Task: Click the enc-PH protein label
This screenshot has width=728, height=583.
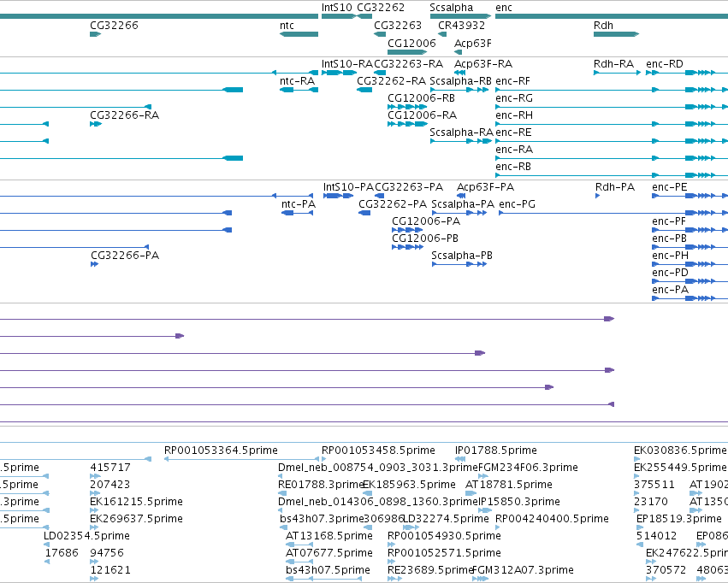Action: (671, 256)
